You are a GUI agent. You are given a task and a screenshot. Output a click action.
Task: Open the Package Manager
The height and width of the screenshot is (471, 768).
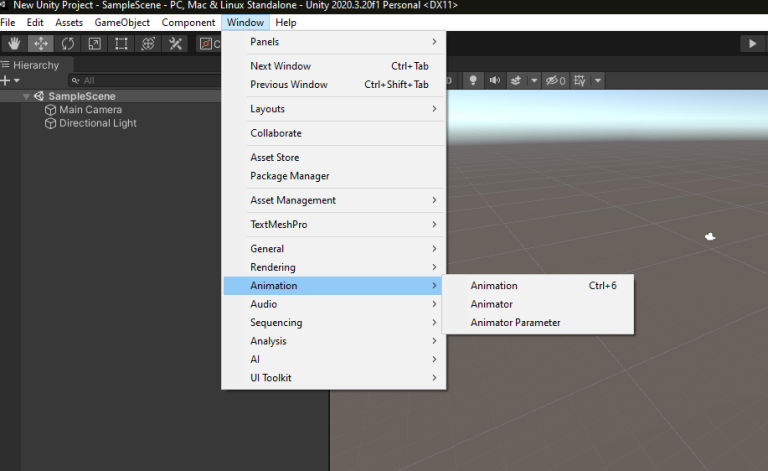click(334, 176)
